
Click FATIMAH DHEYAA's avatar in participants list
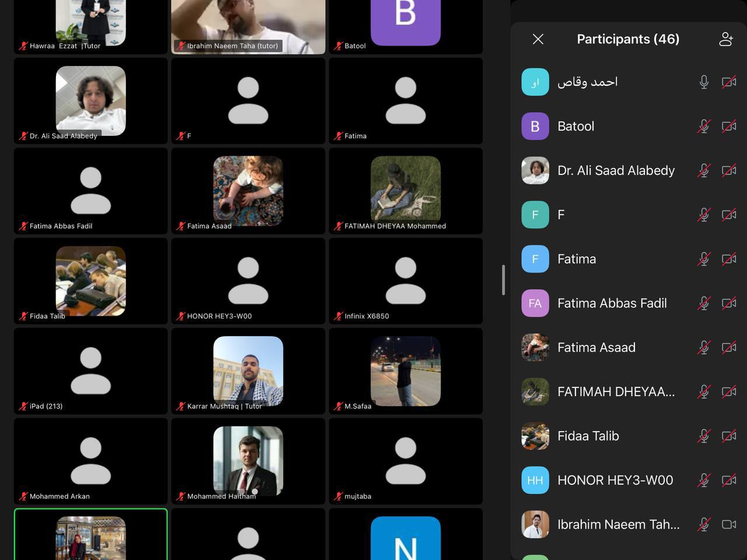pos(535,392)
